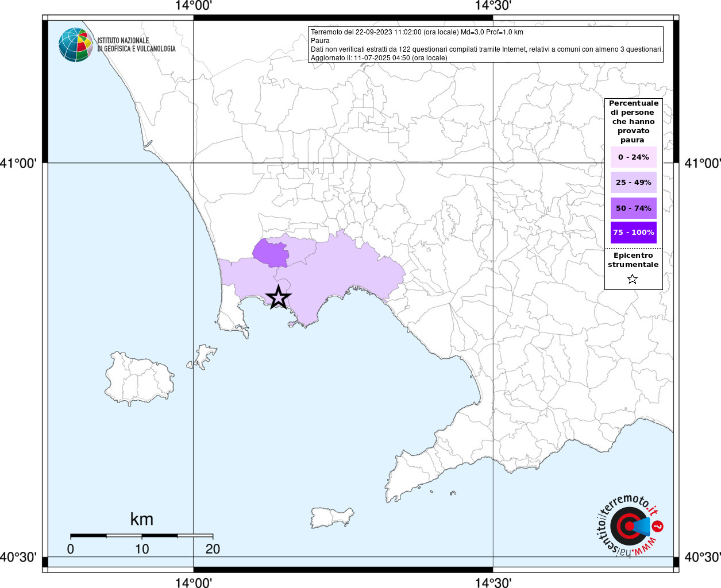Click the 'Istituto Nazionale di Geofisica' text
This screenshot has width=721, height=588.
(x=136, y=45)
